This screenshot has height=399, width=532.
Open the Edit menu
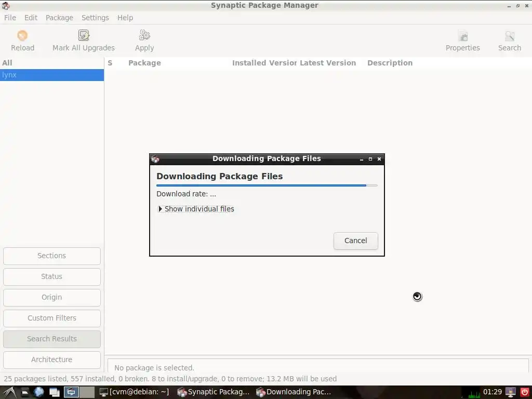pos(31,18)
